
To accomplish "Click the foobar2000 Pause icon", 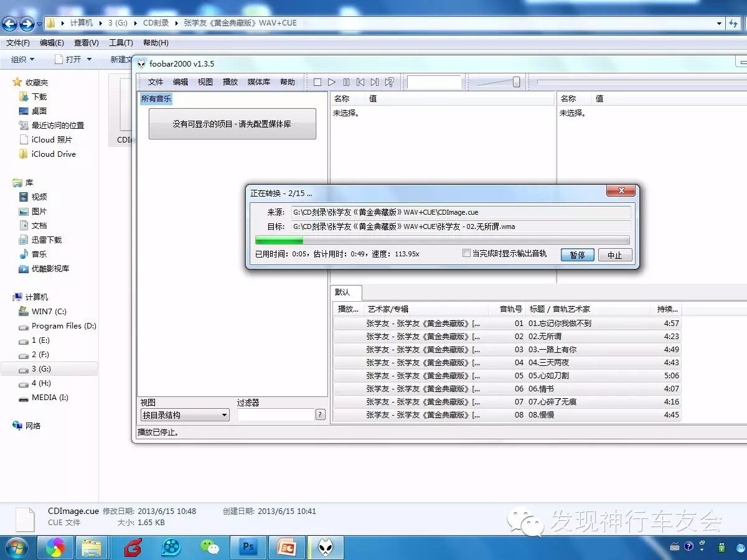I will [346, 82].
